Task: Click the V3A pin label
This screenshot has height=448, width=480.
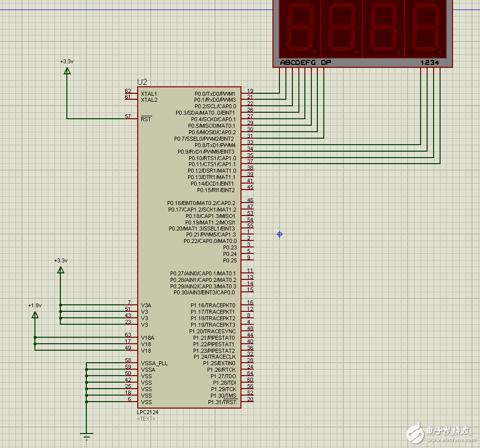Action: (x=146, y=305)
